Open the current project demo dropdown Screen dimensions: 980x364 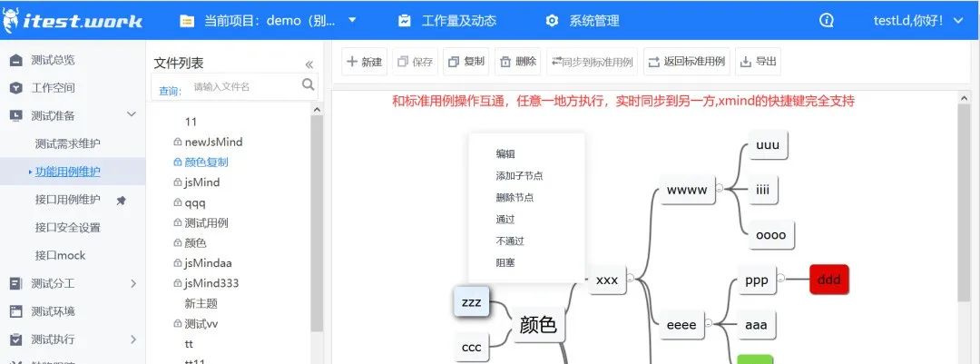pyautogui.click(x=351, y=20)
